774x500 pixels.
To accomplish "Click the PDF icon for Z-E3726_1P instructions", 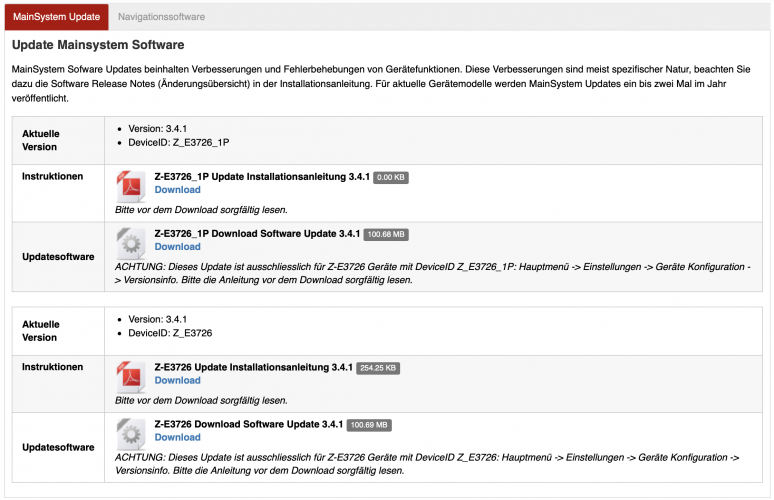I will [x=132, y=187].
